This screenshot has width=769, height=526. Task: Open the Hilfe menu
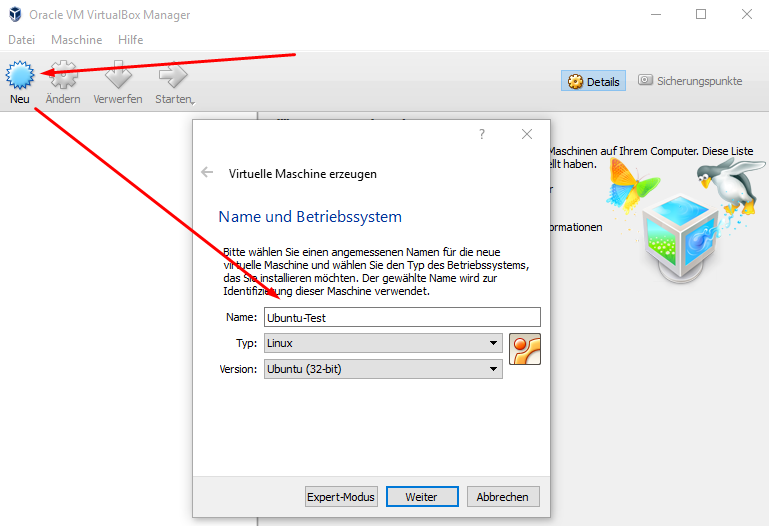click(x=130, y=40)
